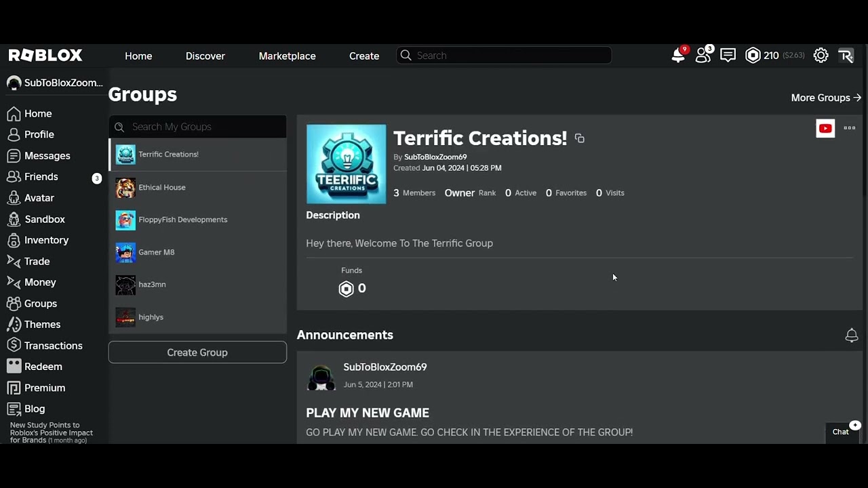
Task: Click the Robux icon showing 210
Action: pos(753,56)
